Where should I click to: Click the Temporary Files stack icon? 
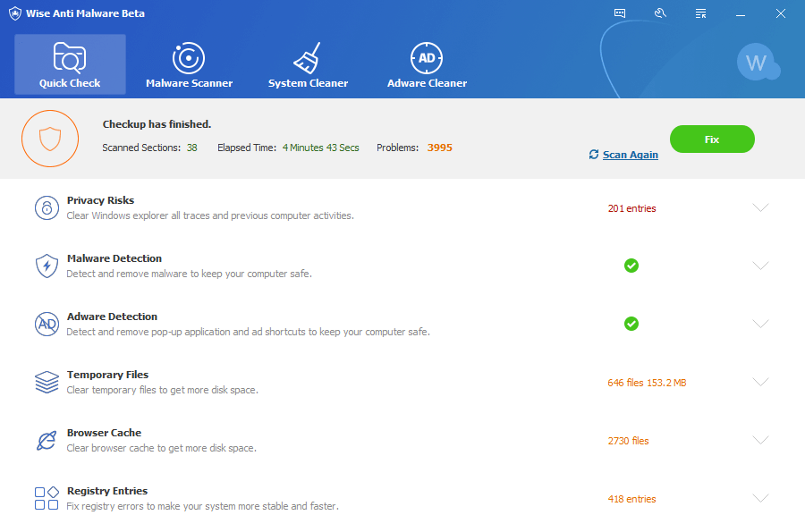[47, 383]
